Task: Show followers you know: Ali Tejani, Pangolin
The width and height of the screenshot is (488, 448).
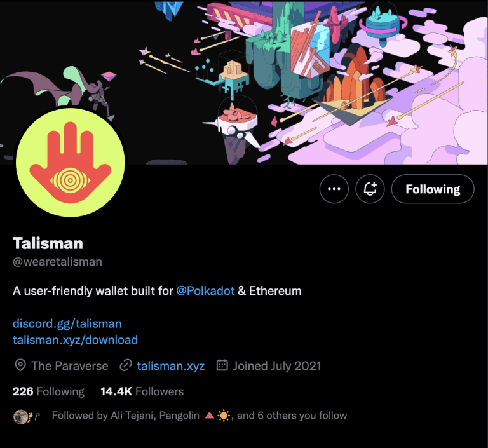Action: (199, 416)
